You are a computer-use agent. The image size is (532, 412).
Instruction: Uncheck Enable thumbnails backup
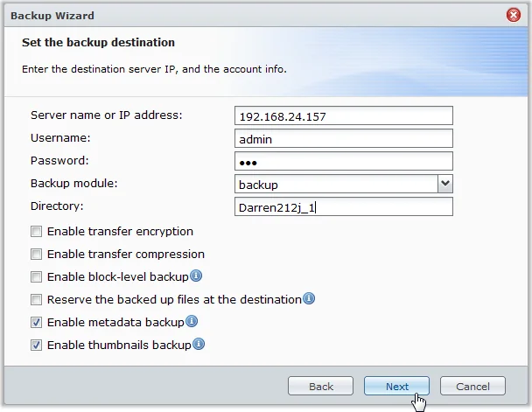(36, 346)
